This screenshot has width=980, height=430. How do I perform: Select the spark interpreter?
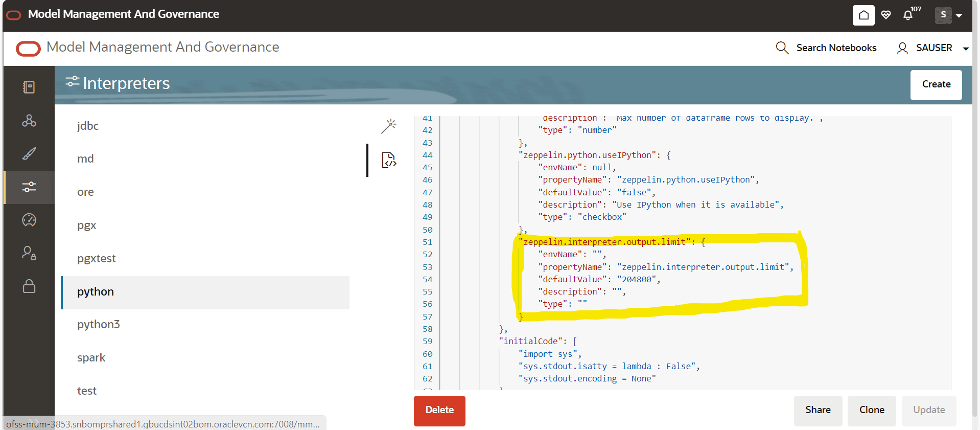(x=205, y=358)
